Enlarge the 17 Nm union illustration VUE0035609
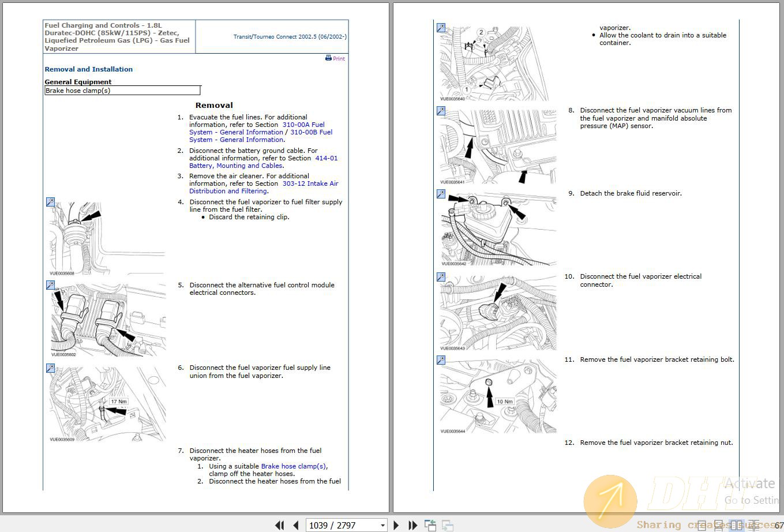The width and height of the screenshot is (784, 532). click(x=51, y=368)
